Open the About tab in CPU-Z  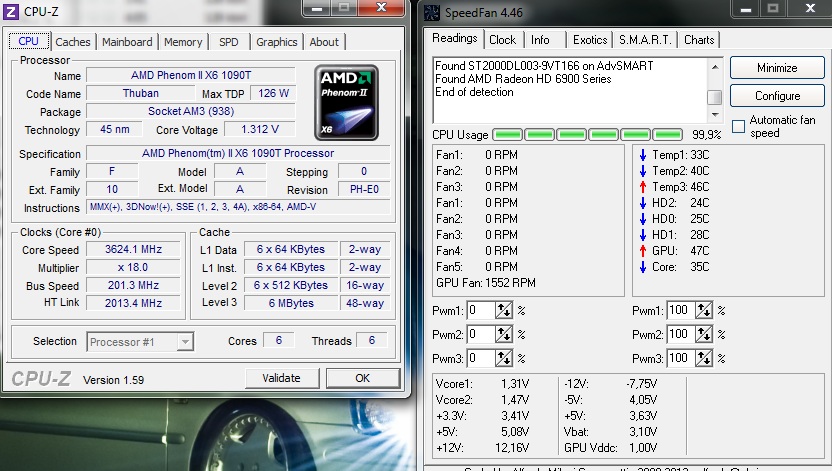pos(324,42)
